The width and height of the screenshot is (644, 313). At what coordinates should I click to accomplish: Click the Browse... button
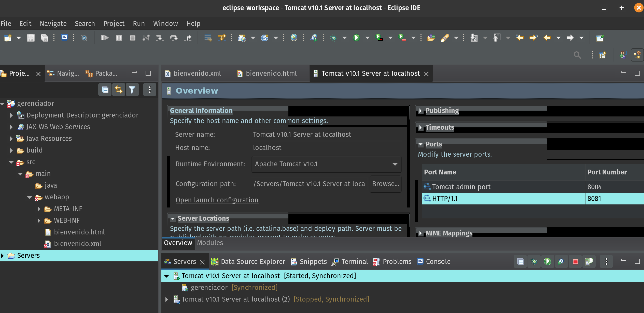tap(385, 184)
